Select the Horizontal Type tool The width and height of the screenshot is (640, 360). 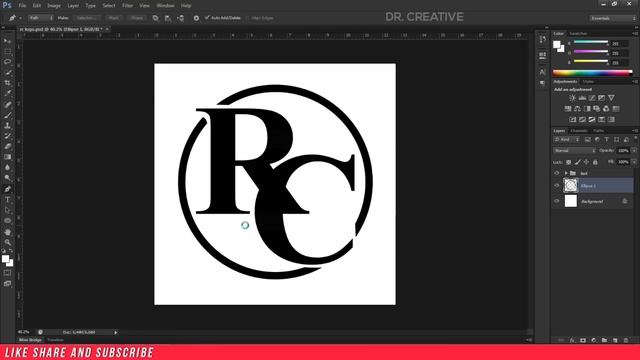(x=7, y=200)
